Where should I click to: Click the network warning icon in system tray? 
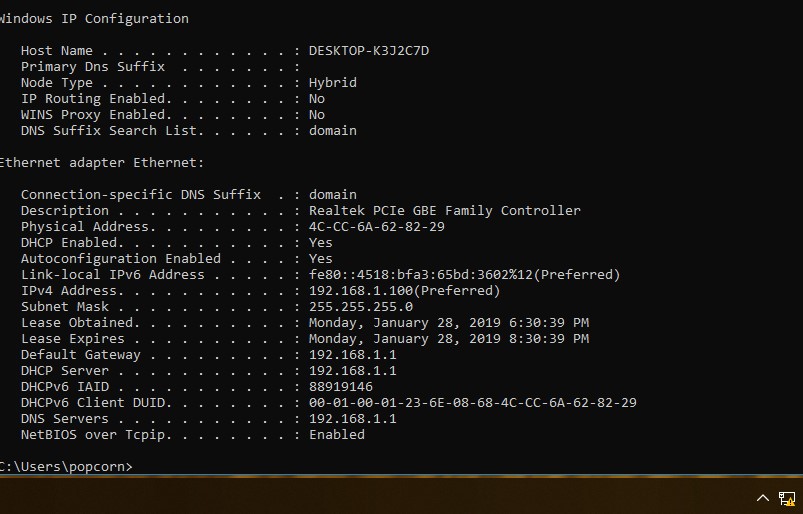click(x=786, y=497)
